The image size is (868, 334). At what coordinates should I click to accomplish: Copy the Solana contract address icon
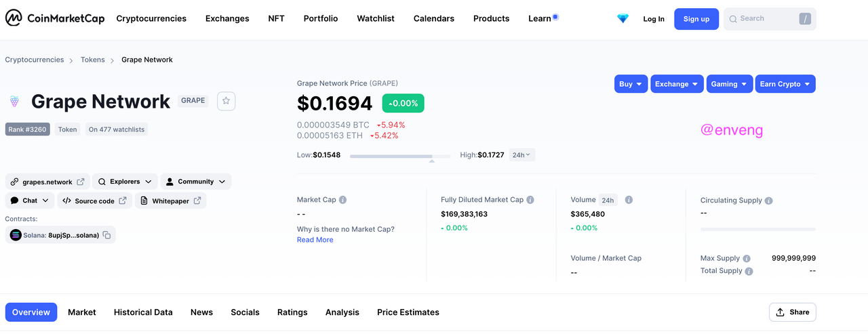point(106,235)
